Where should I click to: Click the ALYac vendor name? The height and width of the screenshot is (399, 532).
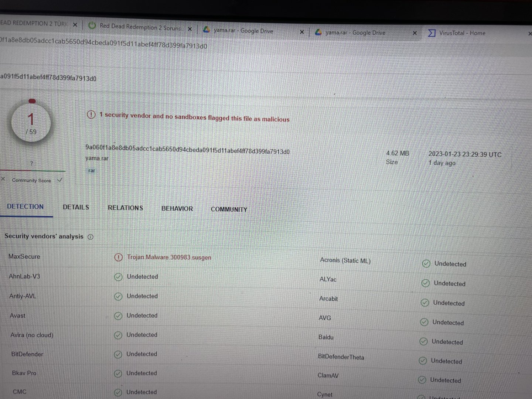[328, 279]
